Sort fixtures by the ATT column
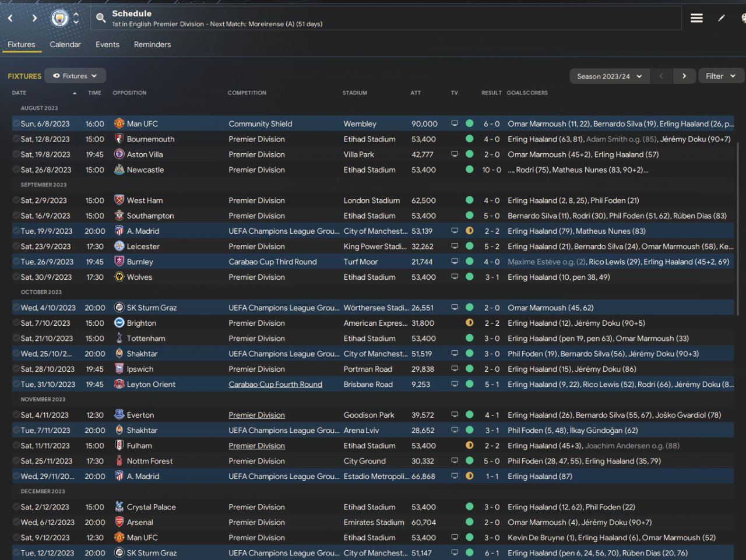The height and width of the screenshot is (560, 746). click(x=416, y=93)
